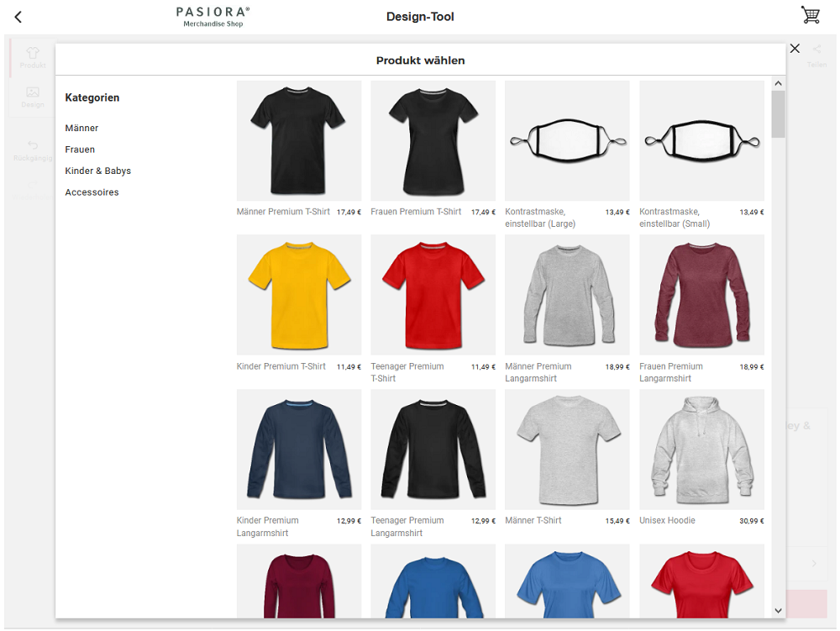Select the black Teenager Premium Langarmshirt image

[433, 450]
